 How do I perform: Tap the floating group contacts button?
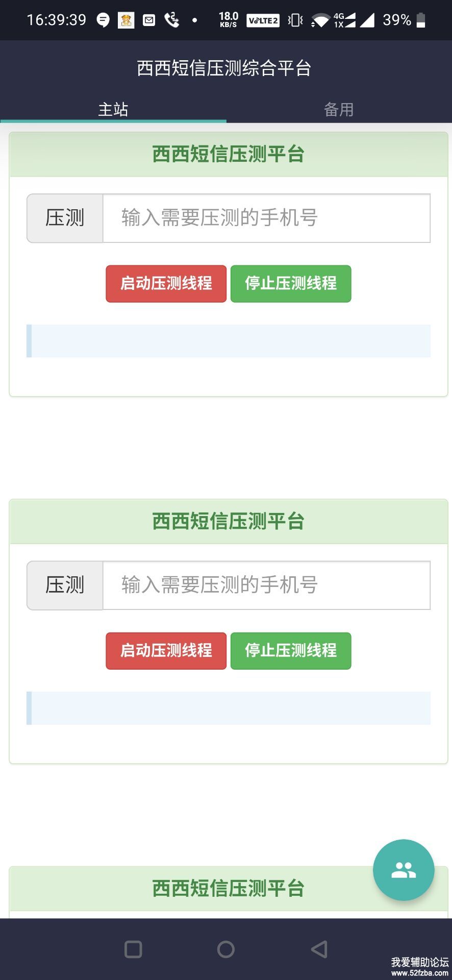click(404, 870)
